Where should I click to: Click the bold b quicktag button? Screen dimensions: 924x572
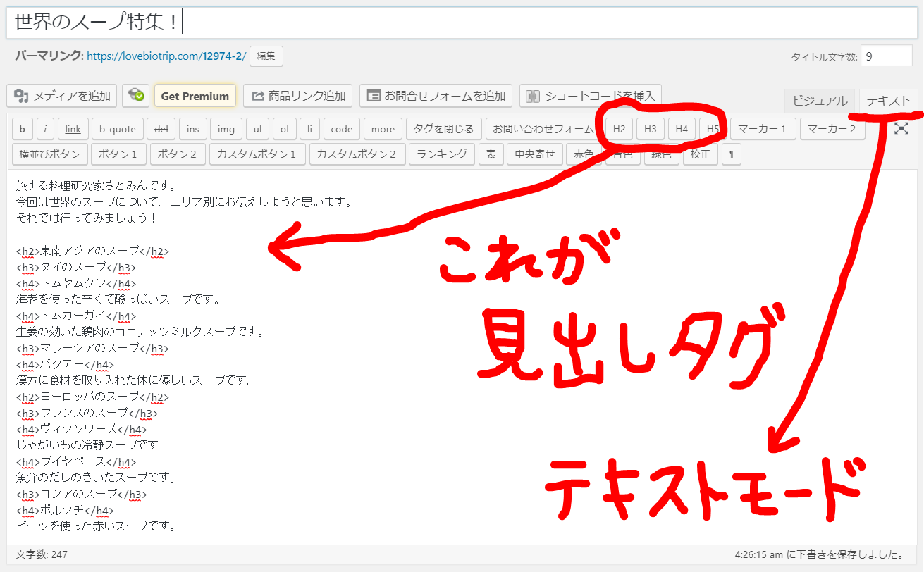pyautogui.click(x=22, y=130)
